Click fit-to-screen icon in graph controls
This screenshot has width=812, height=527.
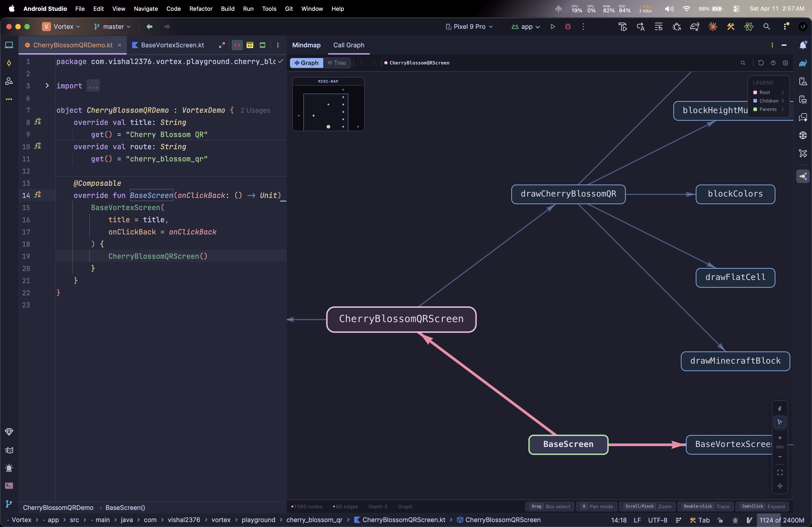(x=780, y=472)
